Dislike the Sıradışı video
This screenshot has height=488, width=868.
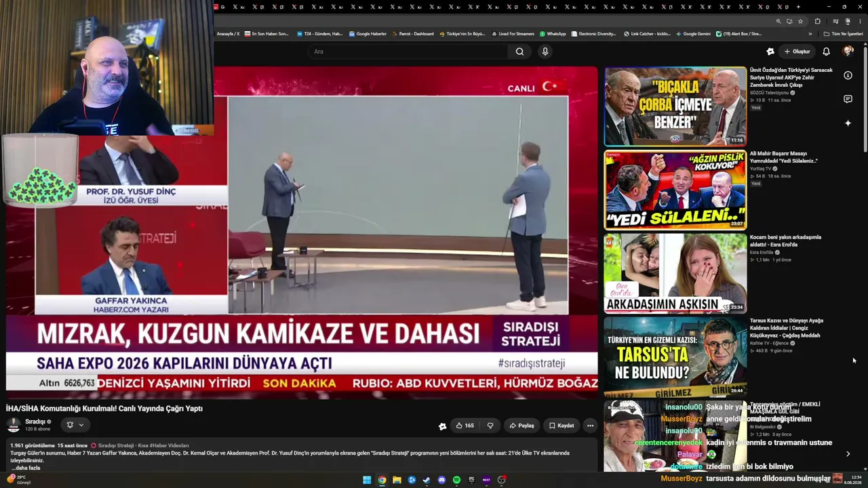coord(490,426)
